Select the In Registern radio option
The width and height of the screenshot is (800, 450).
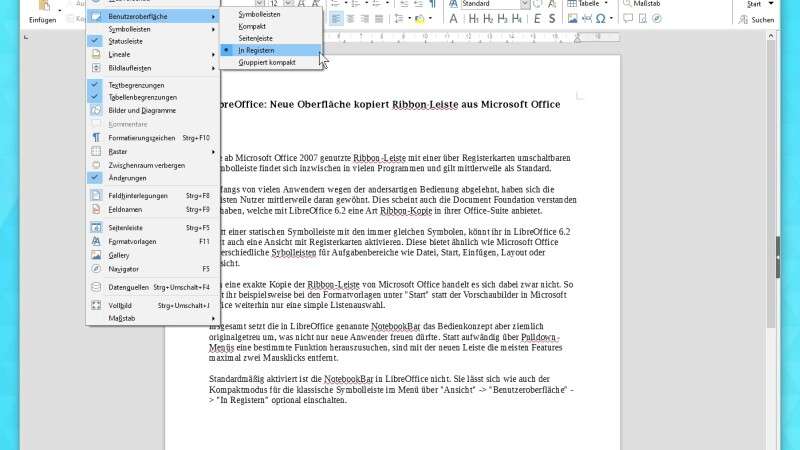pyautogui.click(x=255, y=50)
